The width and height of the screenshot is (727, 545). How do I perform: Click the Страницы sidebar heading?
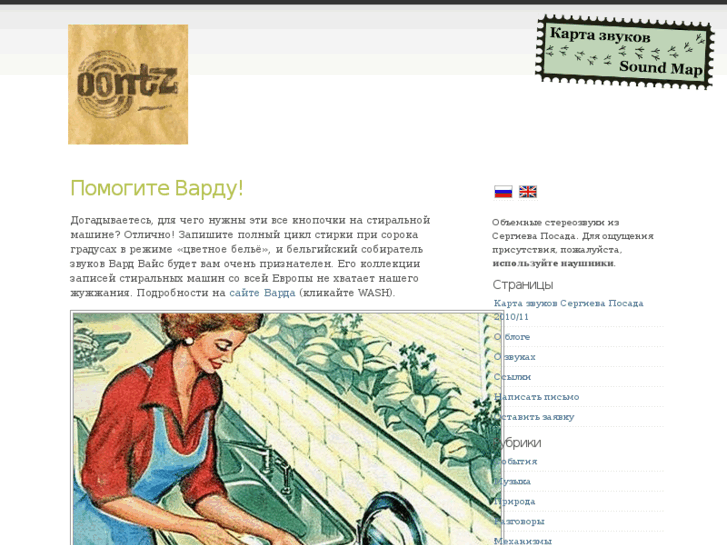click(x=523, y=284)
